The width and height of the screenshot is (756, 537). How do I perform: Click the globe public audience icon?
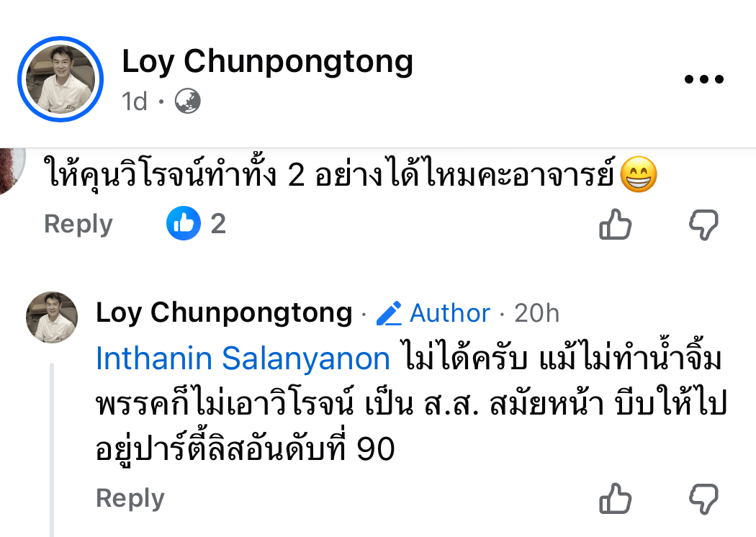(187, 101)
